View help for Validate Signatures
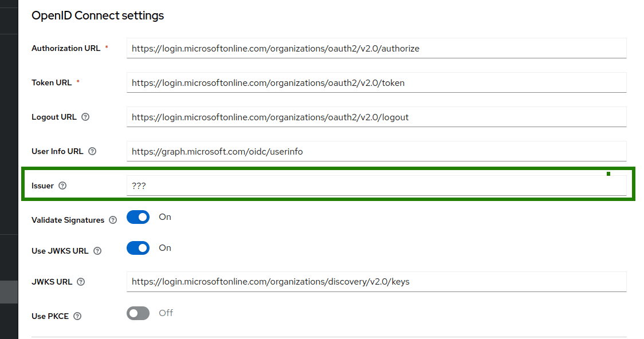The image size is (644, 339). click(x=112, y=220)
